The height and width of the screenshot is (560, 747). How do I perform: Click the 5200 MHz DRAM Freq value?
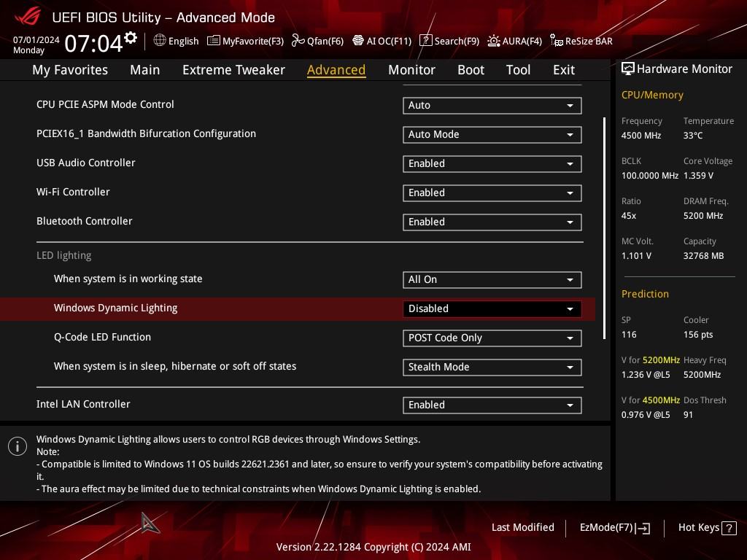[703, 216]
